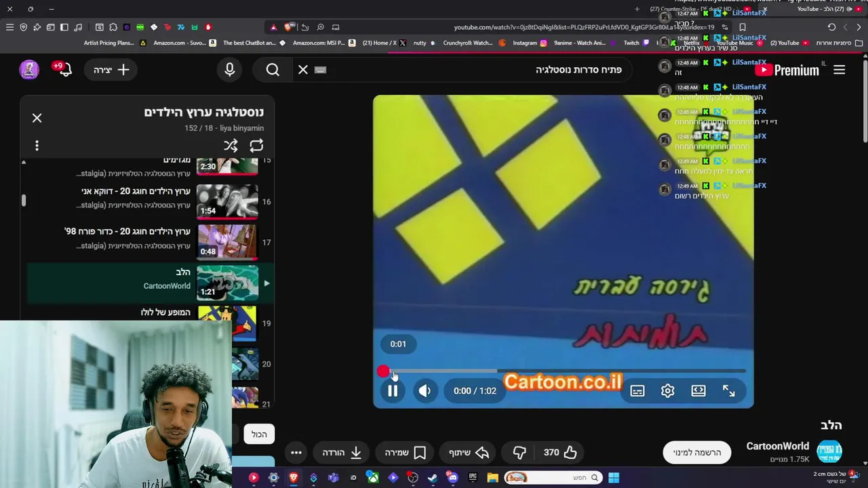Open the CartoonWorld channel avatar

[829, 451]
